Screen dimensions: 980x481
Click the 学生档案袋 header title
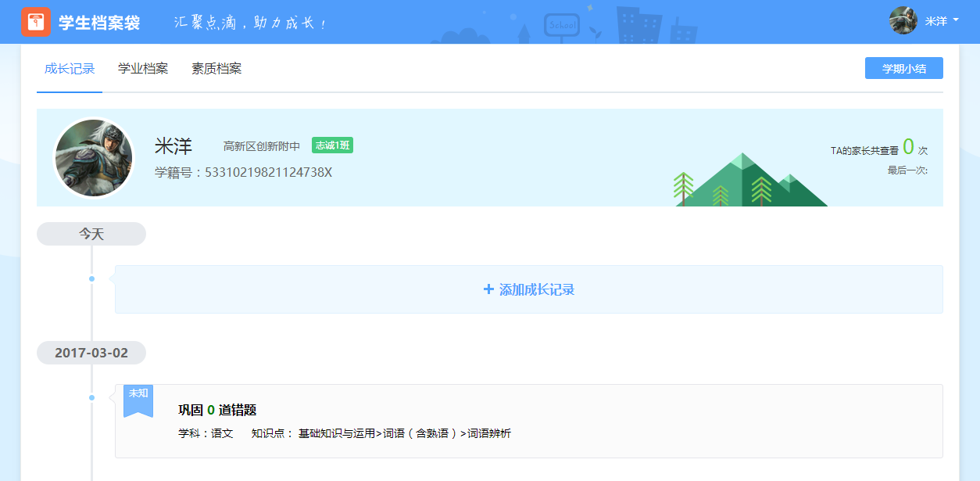99,23
